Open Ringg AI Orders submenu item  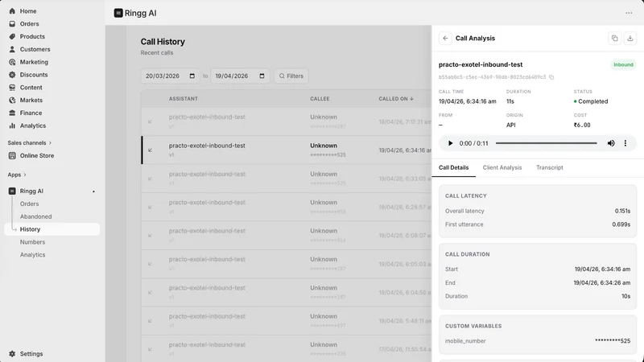[x=30, y=204]
